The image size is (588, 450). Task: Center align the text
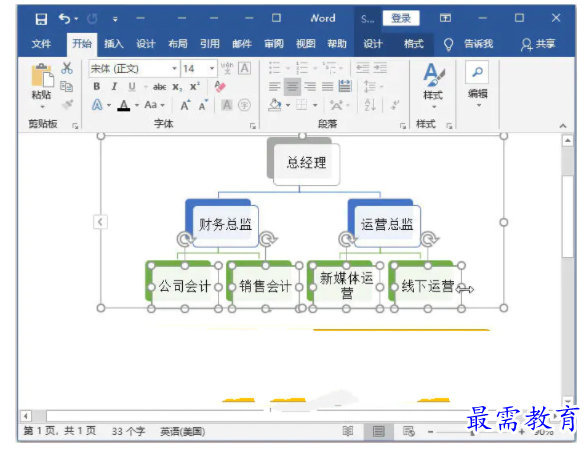click(292, 87)
